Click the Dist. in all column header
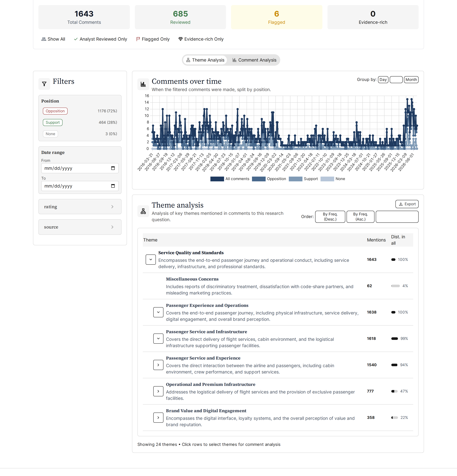The image size is (457, 476). pyautogui.click(x=398, y=240)
